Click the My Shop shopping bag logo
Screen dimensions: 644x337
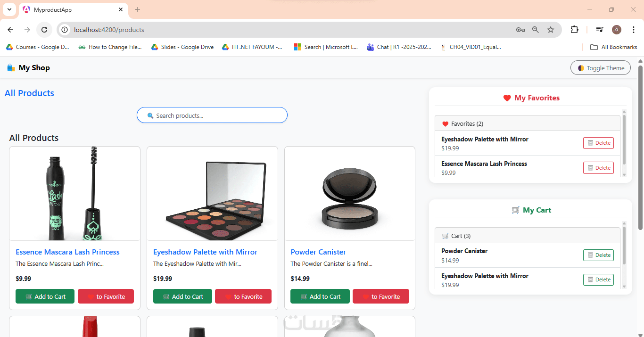coord(11,68)
